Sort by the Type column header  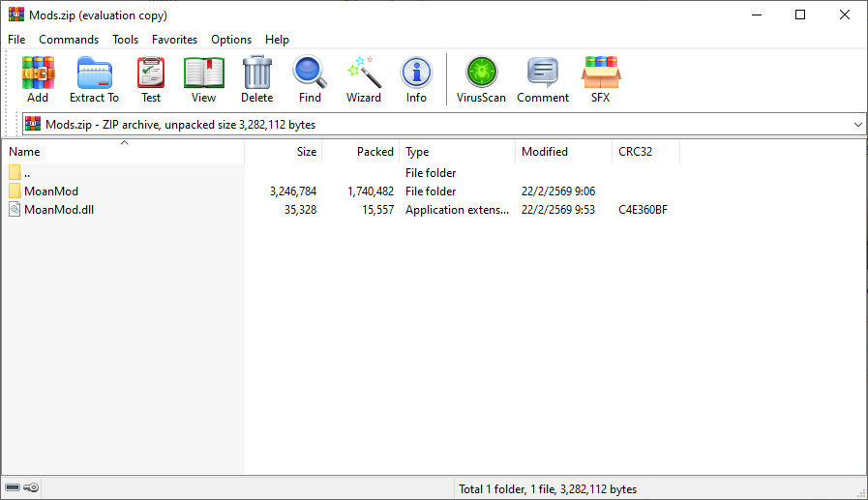click(x=458, y=152)
